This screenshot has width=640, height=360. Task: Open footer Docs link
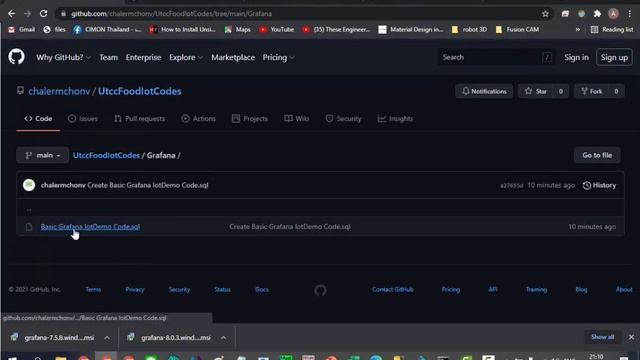262,289
